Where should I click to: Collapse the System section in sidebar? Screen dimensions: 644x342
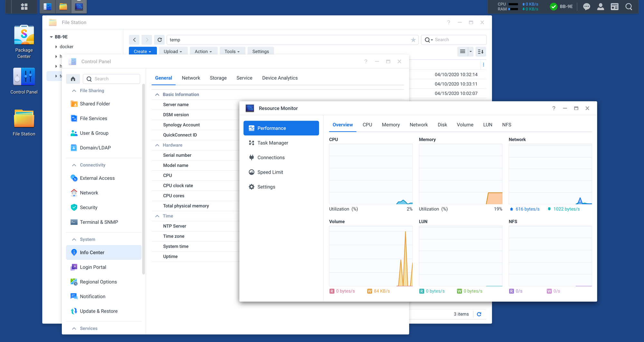pyautogui.click(x=74, y=239)
